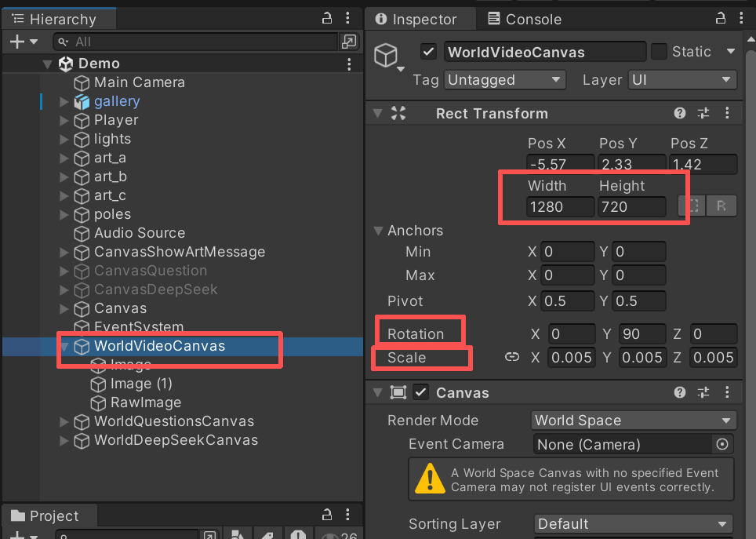Image resolution: width=756 pixels, height=539 pixels.
Task: Click Pivot X field showing 0.5
Action: pyautogui.click(x=568, y=300)
